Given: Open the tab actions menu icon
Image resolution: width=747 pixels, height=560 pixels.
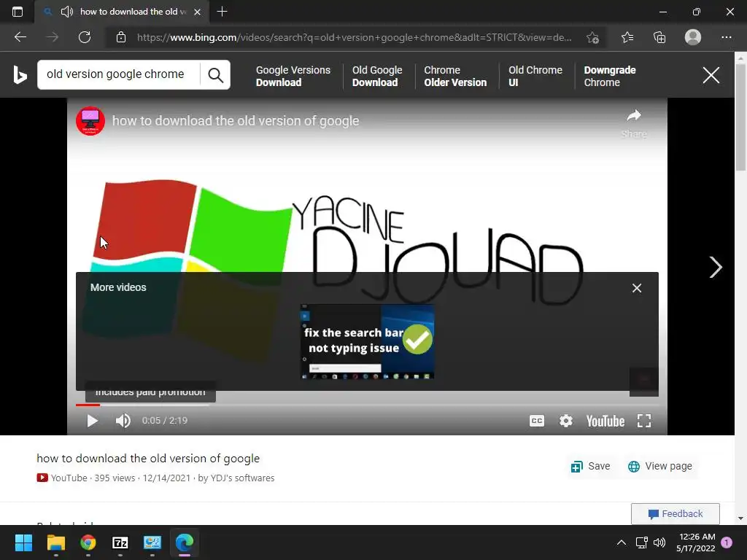Looking at the screenshot, I should pos(18,12).
